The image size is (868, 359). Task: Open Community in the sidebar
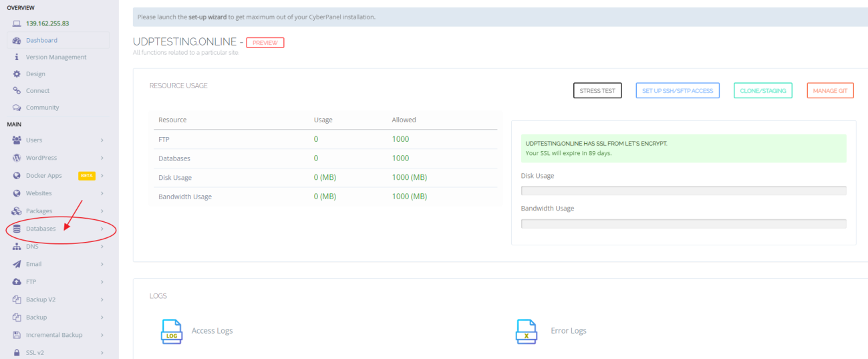58,107
